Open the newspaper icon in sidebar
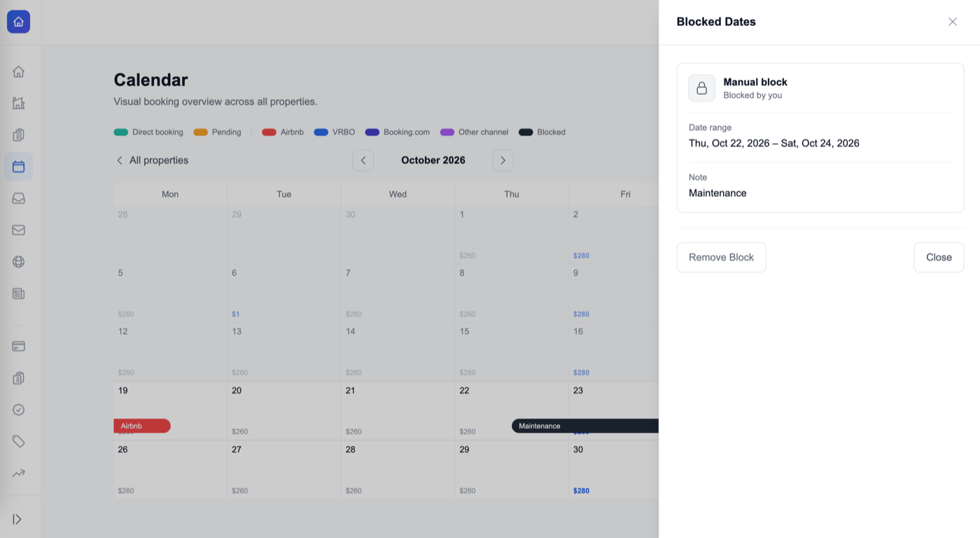The height and width of the screenshot is (538, 980). (x=18, y=294)
